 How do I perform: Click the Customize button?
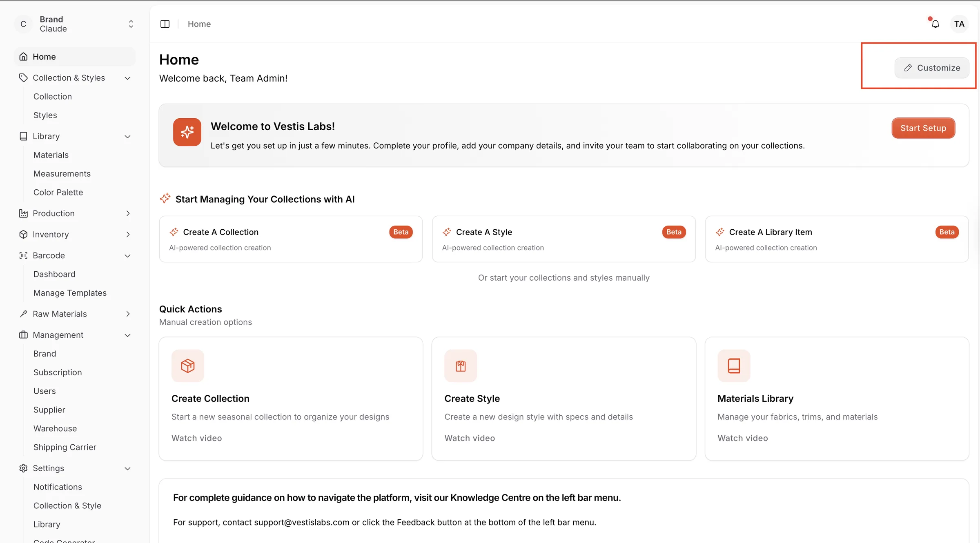932,68
